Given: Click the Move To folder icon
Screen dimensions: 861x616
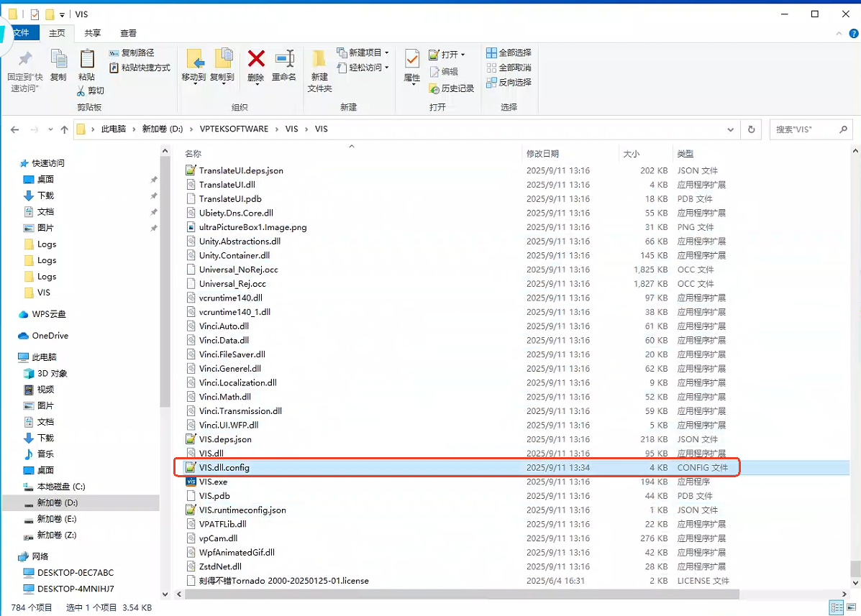Looking at the screenshot, I should pos(193,60).
